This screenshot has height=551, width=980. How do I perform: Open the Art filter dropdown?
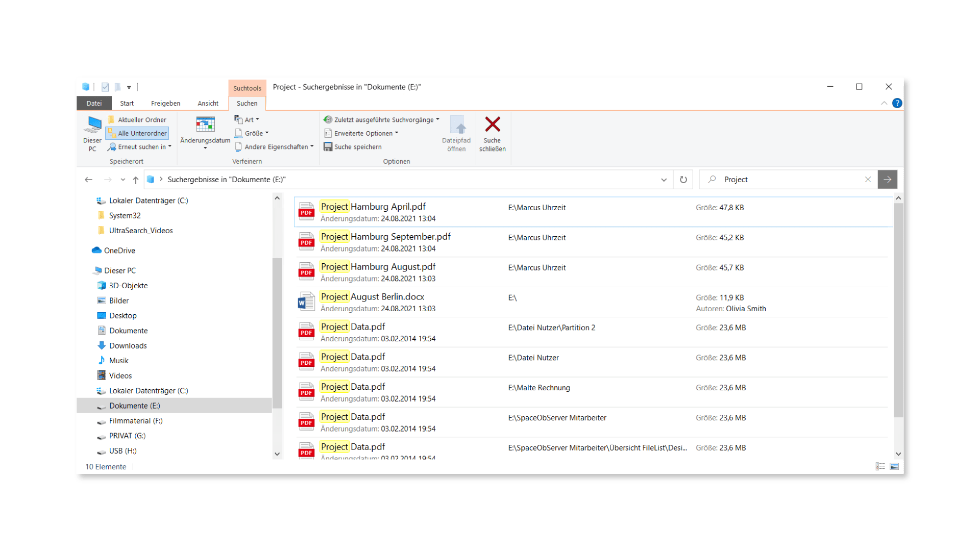(247, 119)
